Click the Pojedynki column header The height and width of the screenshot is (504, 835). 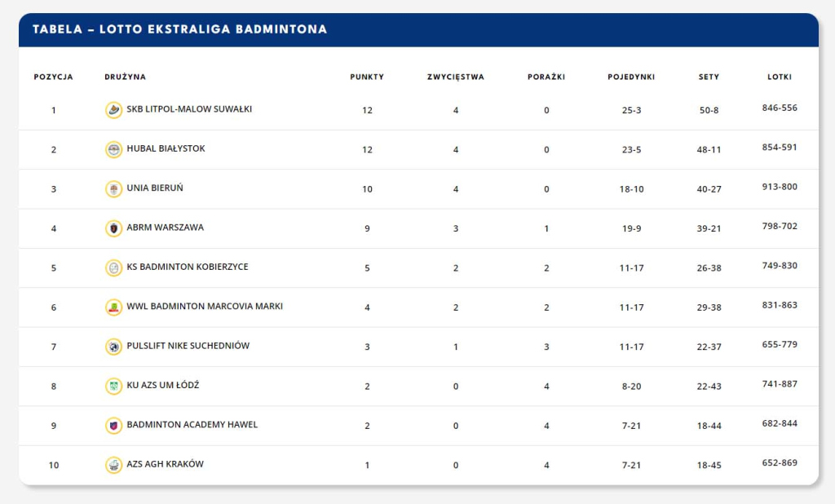pos(631,77)
